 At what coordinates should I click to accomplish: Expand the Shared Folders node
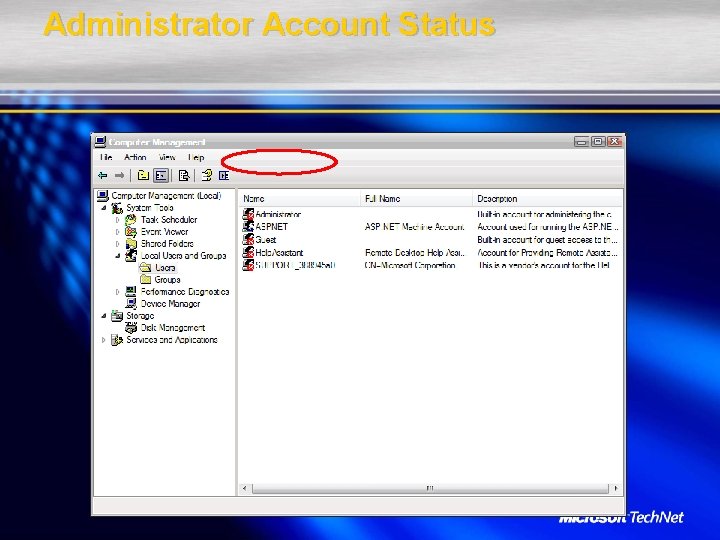pyautogui.click(x=118, y=244)
